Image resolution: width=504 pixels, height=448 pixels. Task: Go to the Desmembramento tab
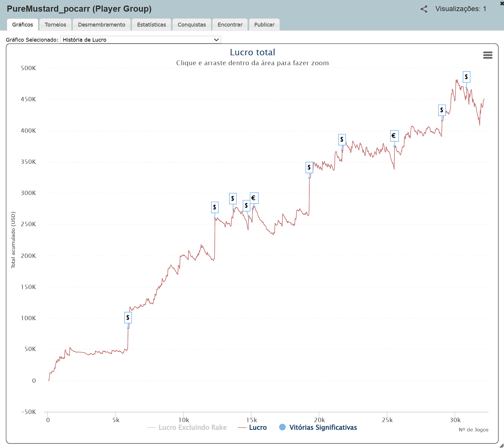click(x=102, y=25)
